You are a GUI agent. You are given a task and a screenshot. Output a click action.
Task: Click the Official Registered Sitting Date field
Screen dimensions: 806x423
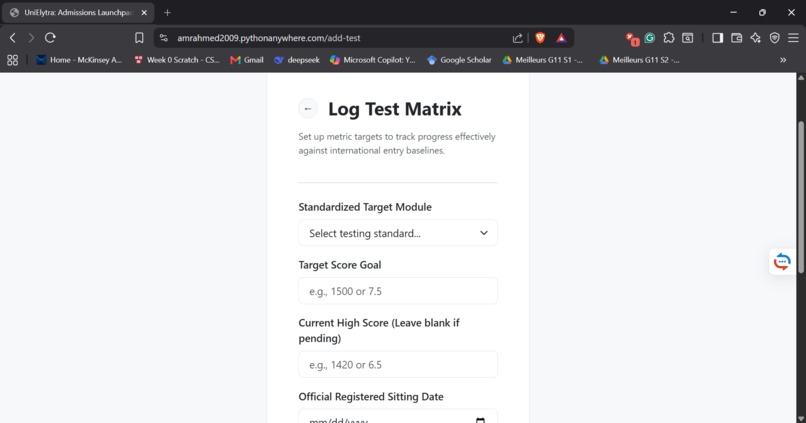point(398,417)
